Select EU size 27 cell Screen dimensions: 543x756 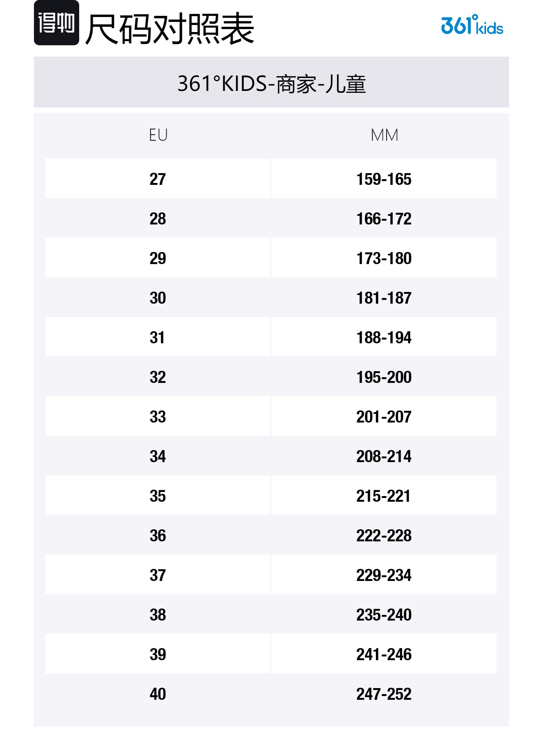(x=158, y=179)
